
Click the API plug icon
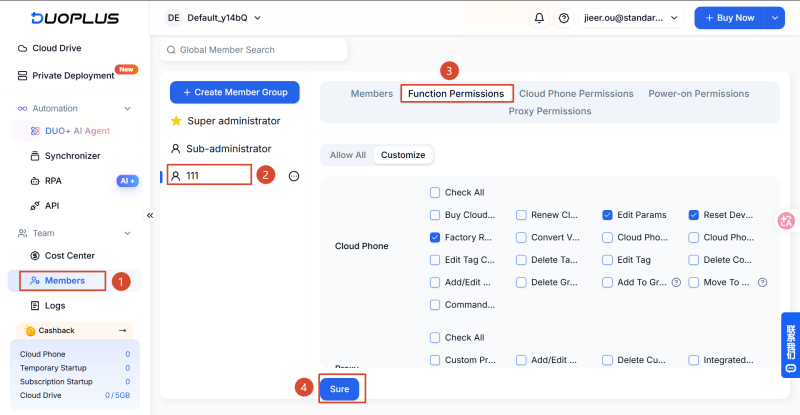point(35,206)
